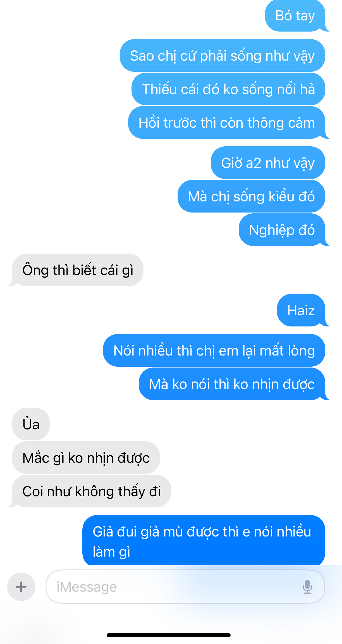Select the 'Bó tay' message bubble
The image size is (342, 644).
point(295,16)
